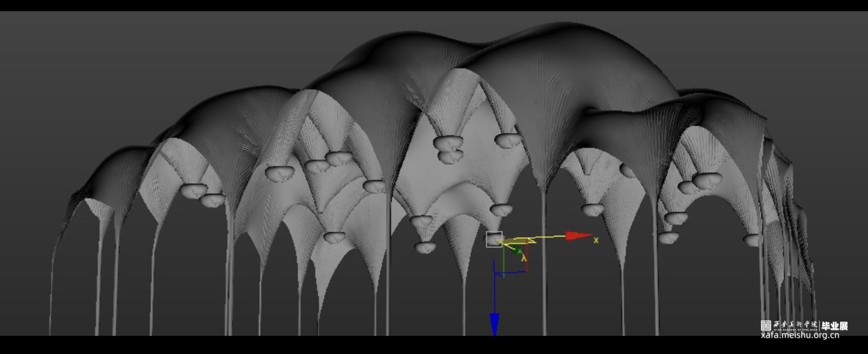This screenshot has height=354, width=868.
Task: Select the lowest hanging pod left of gizmo
Action: (425, 247)
